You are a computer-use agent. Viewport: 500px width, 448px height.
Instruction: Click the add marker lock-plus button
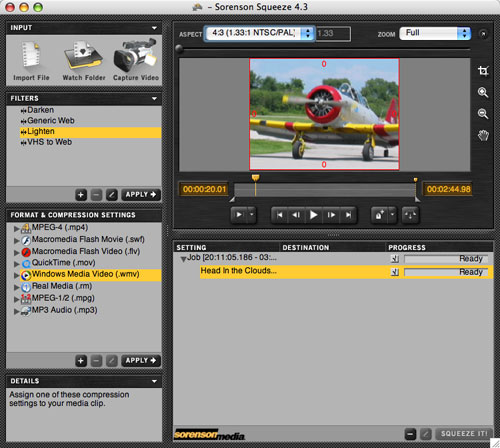[380, 215]
